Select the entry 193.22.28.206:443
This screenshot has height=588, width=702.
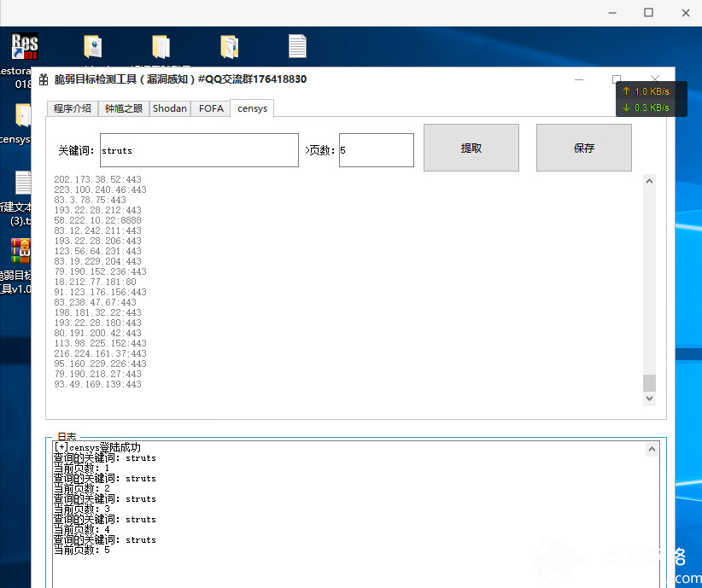(97, 242)
